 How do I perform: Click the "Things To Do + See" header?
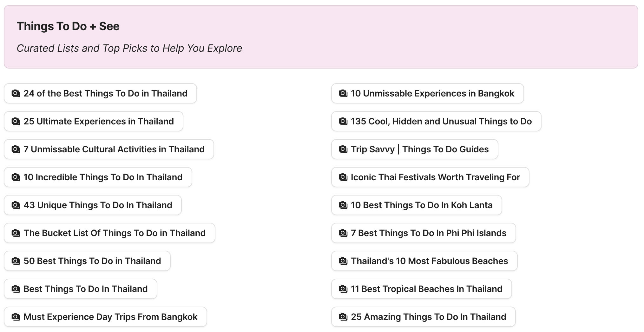[x=68, y=26]
